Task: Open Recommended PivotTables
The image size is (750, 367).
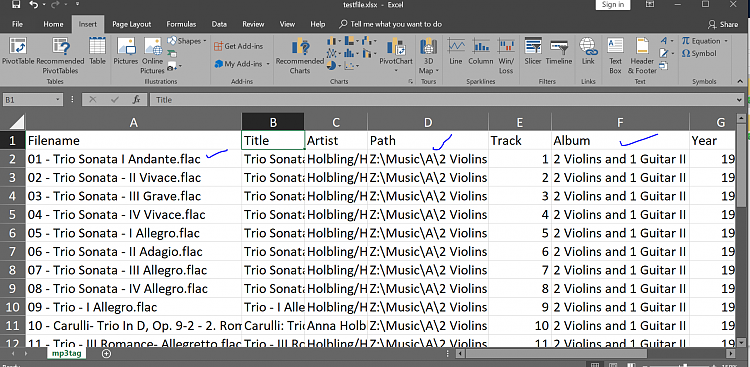Action: [x=60, y=55]
